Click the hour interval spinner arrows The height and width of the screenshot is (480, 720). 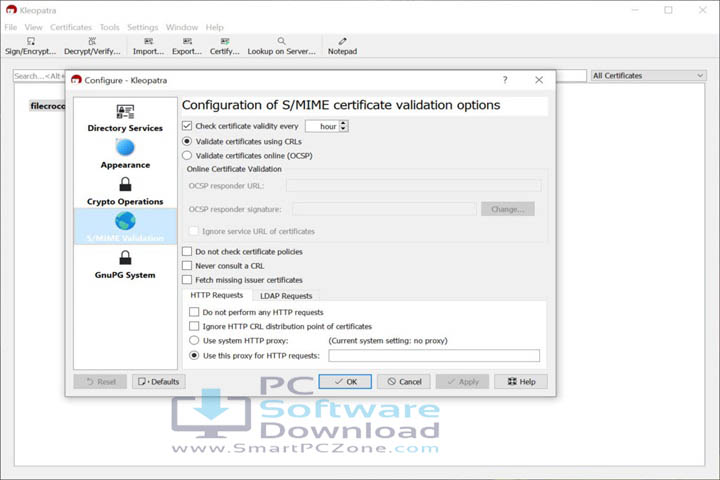click(343, 126)
